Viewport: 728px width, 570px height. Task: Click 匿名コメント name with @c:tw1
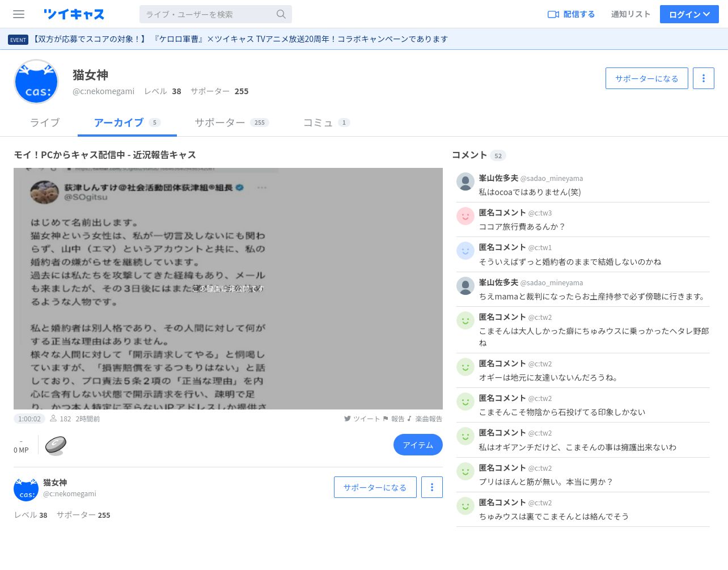502,247
